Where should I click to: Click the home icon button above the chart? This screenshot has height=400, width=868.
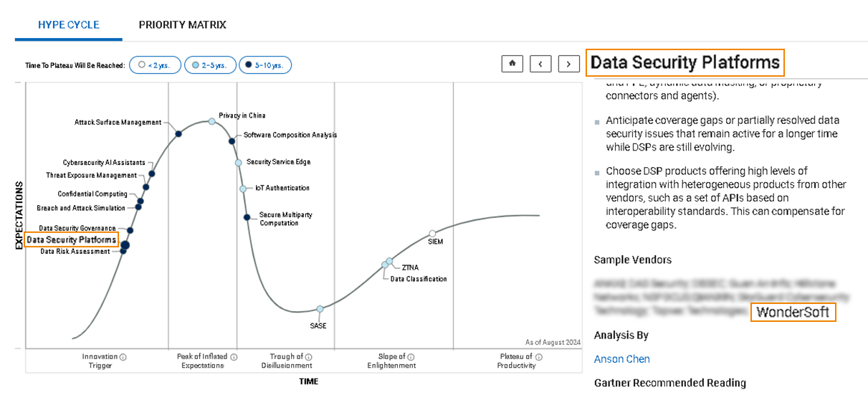[x=512, y=64]
